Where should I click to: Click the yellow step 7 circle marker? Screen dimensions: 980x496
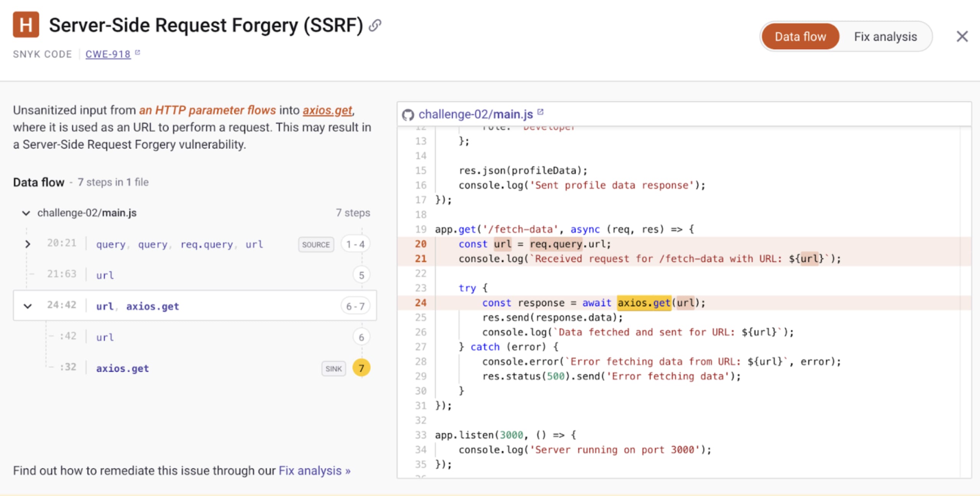click(361, 368)
